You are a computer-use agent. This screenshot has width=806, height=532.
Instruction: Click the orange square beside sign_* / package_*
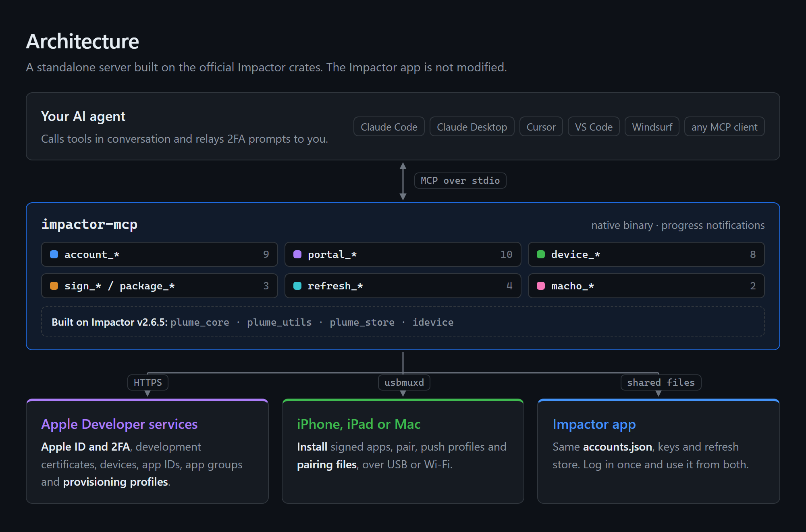point(54,286)
